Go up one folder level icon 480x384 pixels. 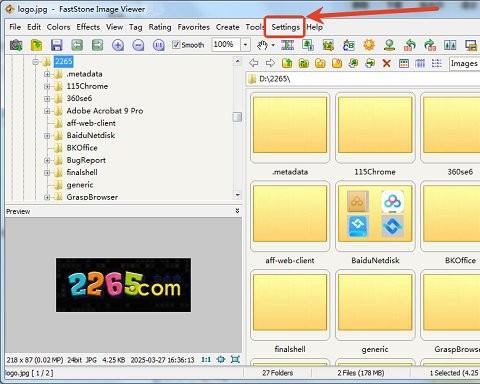tap(287, 63)
